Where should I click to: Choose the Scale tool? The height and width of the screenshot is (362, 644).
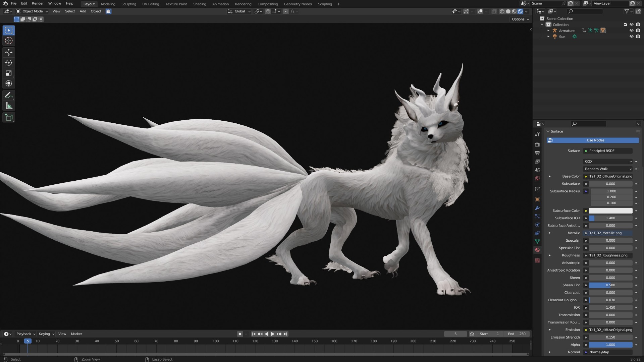click(x=9, y=73)
